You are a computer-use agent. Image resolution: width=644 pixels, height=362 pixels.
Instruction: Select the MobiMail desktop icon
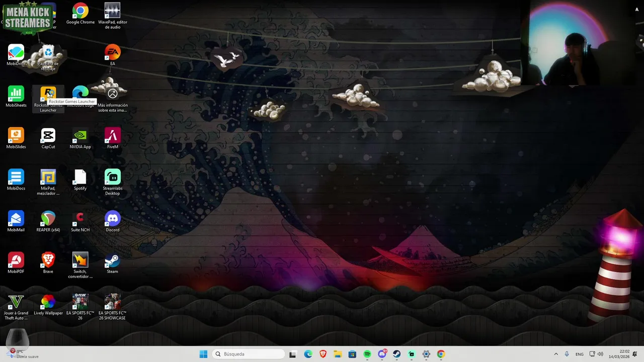pos(16,221)
